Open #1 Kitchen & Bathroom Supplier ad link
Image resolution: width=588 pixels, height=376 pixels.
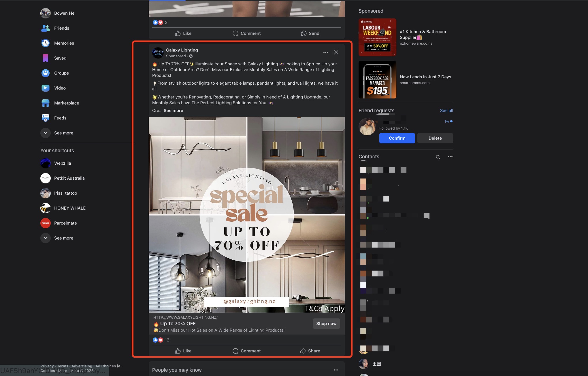(x=423, y=35)
